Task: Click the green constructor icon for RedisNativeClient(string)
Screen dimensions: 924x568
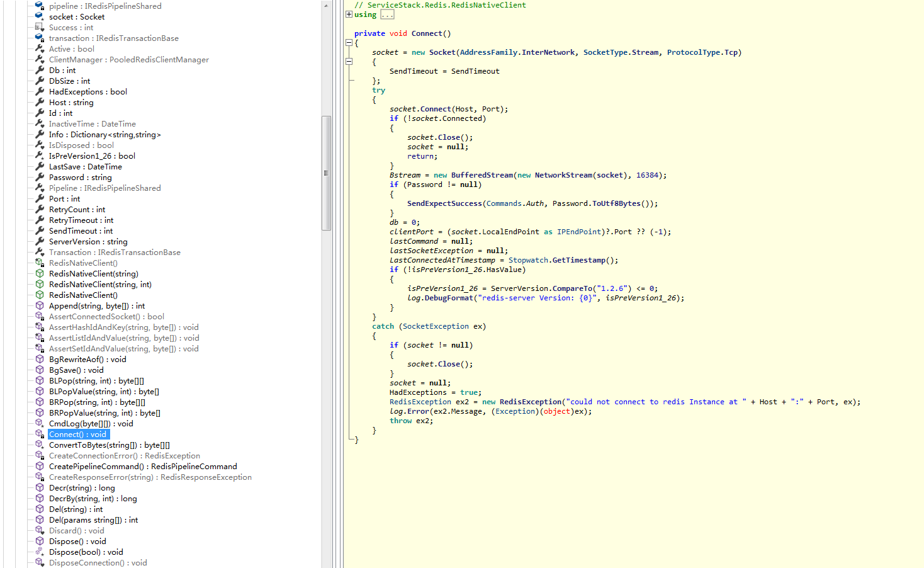Action: point(40,273)
